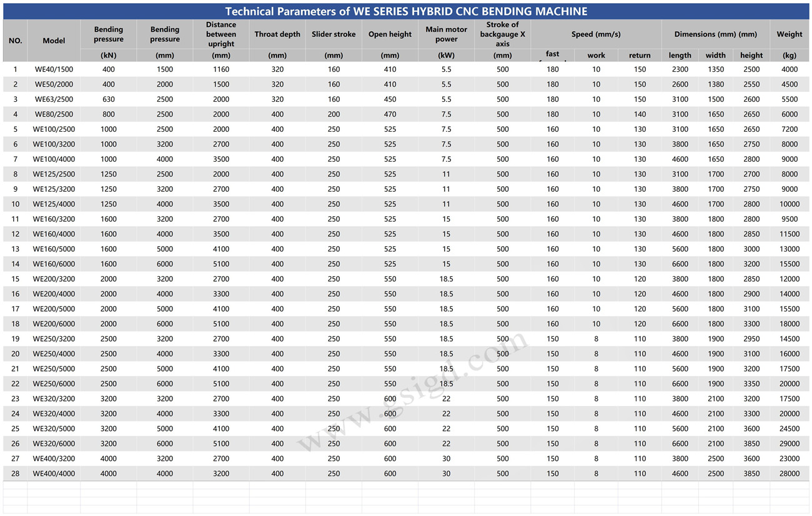Click weight value '28000' in WE400/4000 row

coord(790,474)
